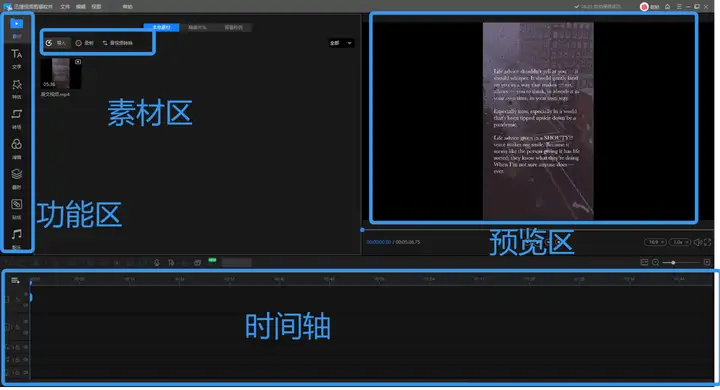Viewport: 720px width, 390px height.
Task: Open the 文件 menu
Action: 65,6
